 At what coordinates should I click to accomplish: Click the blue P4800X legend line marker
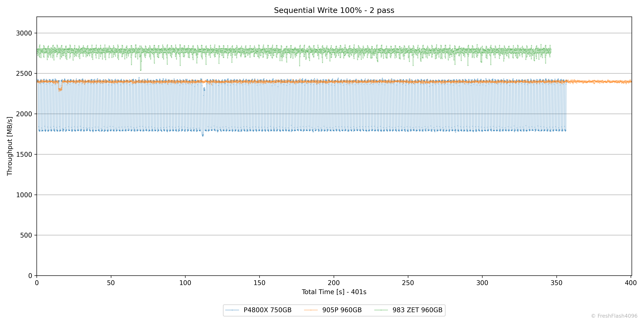(232, 310)
